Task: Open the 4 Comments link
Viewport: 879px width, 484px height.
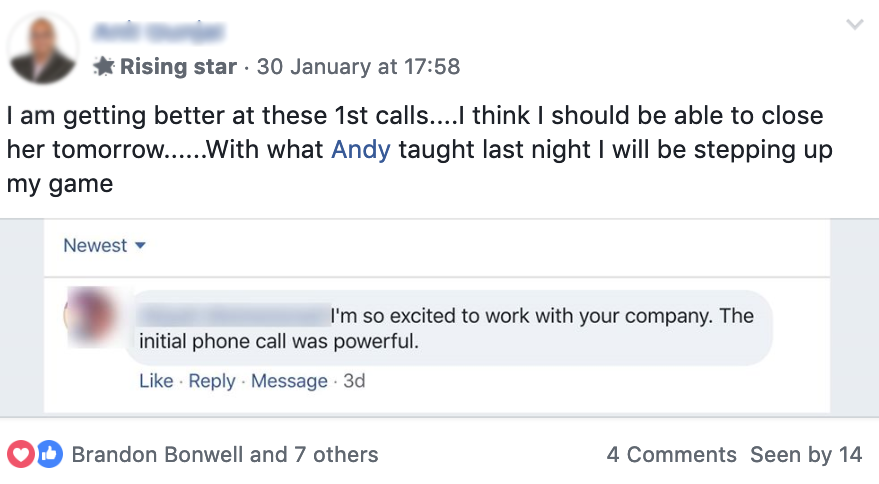Action: pos(671,454)
